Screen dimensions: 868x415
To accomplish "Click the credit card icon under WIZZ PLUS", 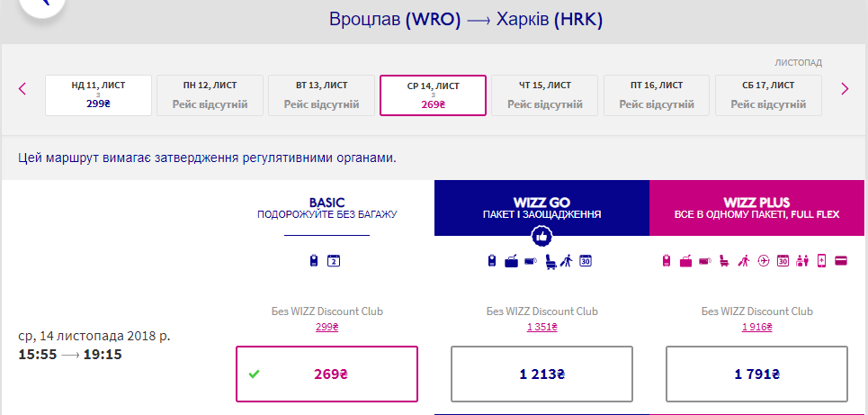I will click(x=840, y=262).
